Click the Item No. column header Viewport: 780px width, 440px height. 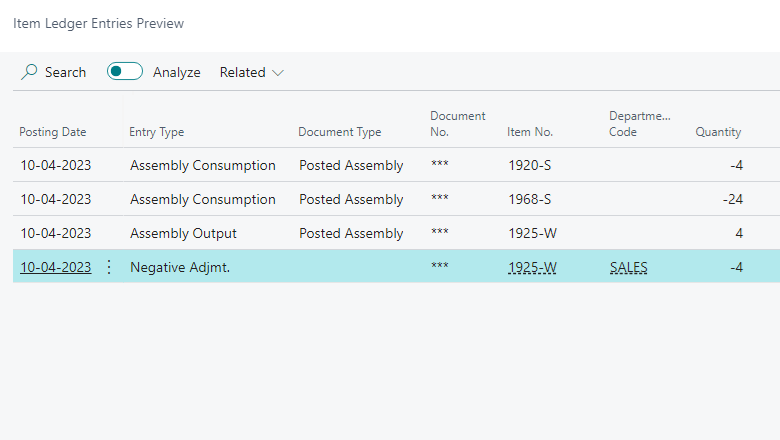530,132
